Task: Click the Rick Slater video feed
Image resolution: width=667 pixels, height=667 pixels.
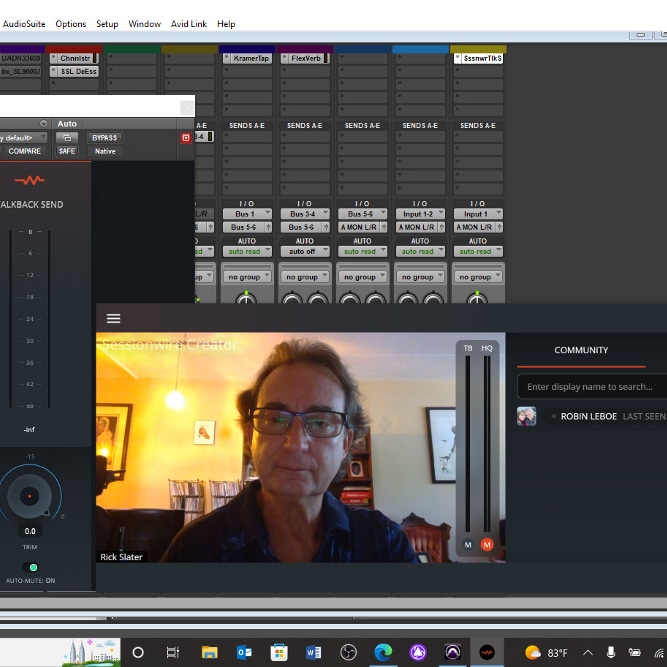Action: [x=301, y=447]
